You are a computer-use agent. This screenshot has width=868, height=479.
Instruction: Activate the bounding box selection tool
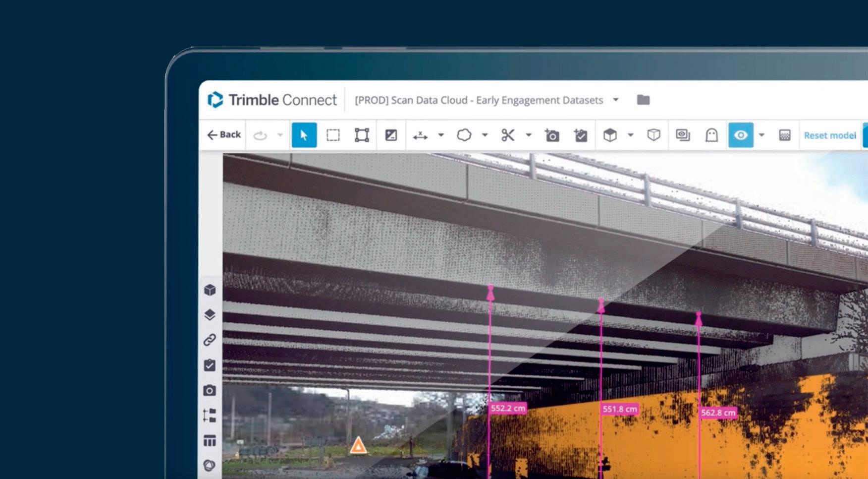pyautogui.click(x=362, y=135)
